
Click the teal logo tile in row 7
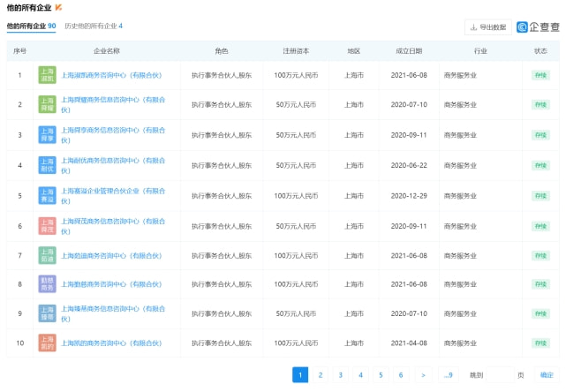click(48, 255)
